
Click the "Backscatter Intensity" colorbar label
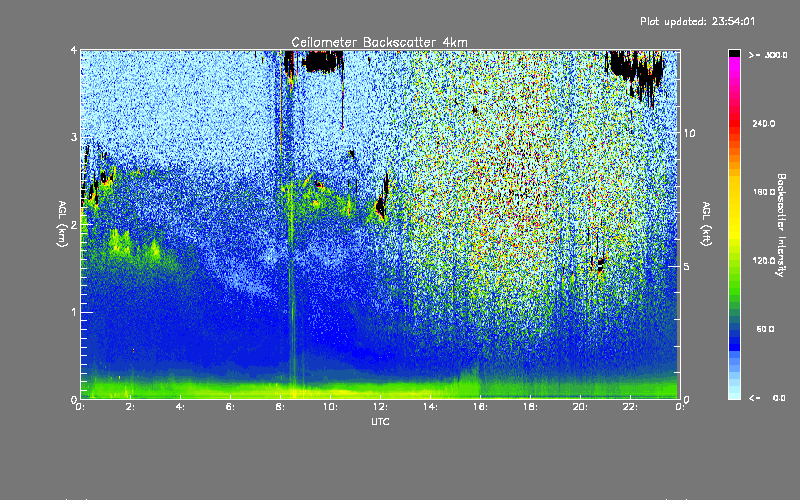(781, 225)
